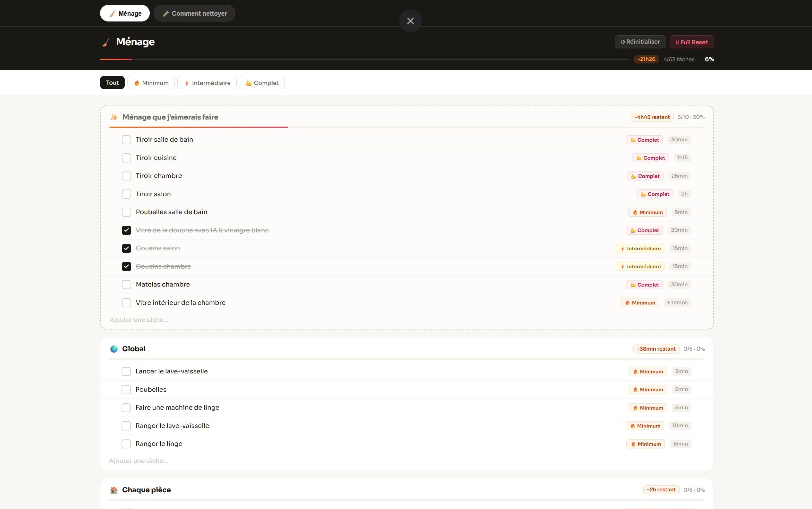Click the Matelas chambre task label
812x509 pixels.
163,284
